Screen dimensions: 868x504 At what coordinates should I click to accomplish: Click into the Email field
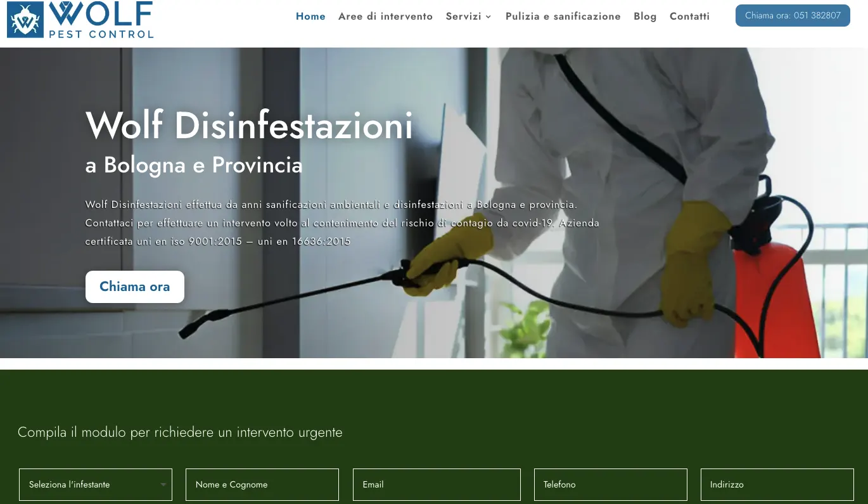(x=436, y=484)
